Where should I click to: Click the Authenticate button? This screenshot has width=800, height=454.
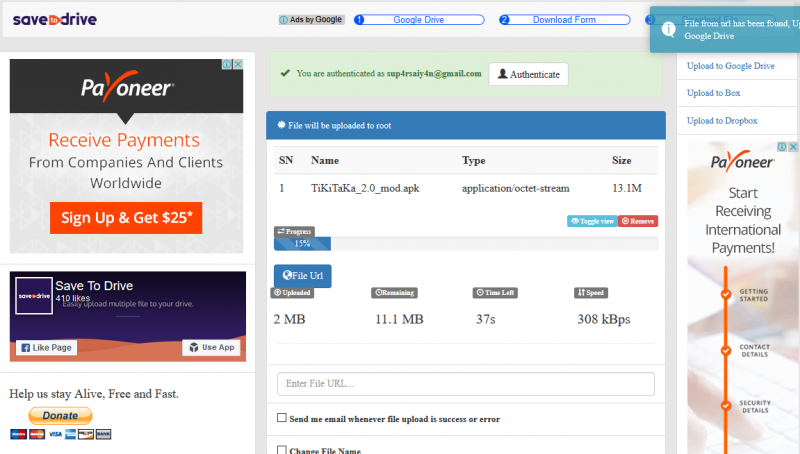point(528,74)
